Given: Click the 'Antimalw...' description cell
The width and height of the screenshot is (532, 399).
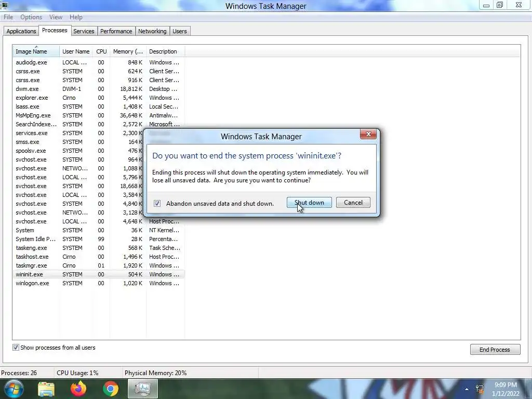Looking at the screenshot, I should pyautogui.click(x=163, y=115).
